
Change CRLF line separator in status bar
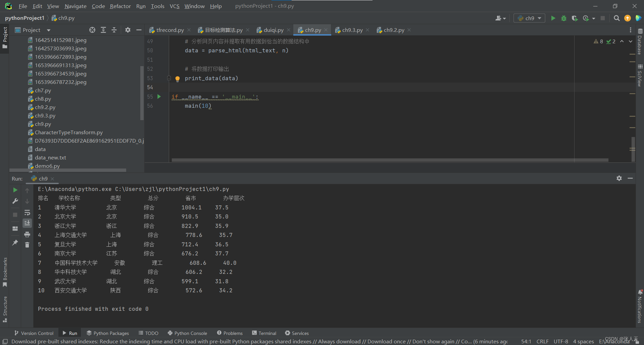point(542,341)
